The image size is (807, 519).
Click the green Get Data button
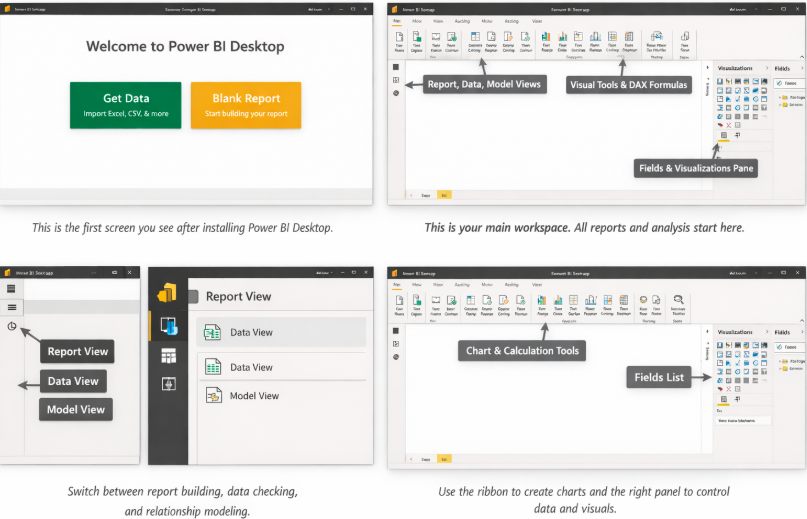point(125,105)
